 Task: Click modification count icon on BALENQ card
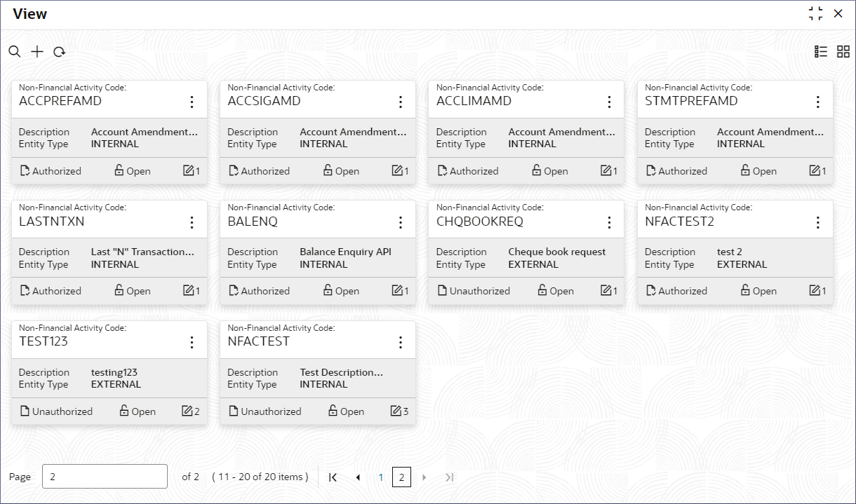tap(397, 290)
